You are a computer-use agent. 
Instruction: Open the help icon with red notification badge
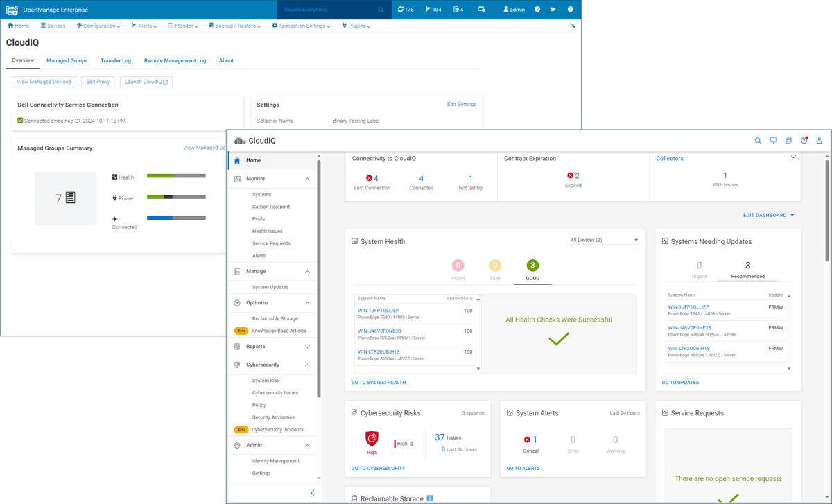point(804,140)
